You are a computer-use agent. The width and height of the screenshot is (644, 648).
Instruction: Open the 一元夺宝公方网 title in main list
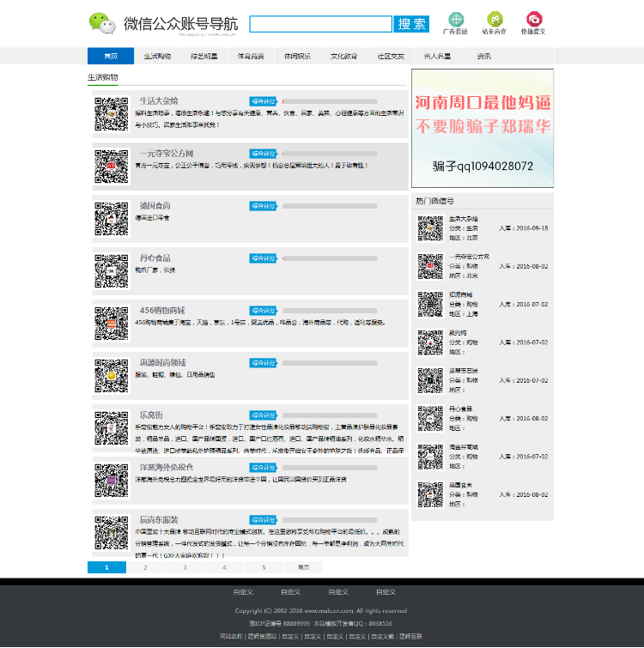(x=167, y=154)
